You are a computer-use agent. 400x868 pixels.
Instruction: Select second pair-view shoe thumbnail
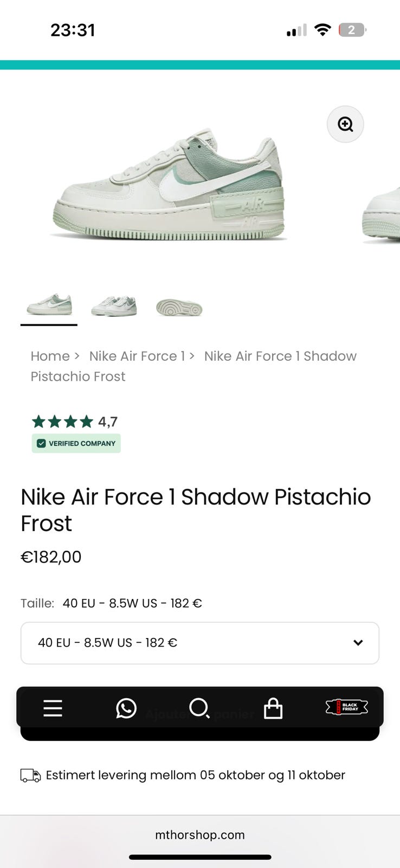[x=114, y=306]
